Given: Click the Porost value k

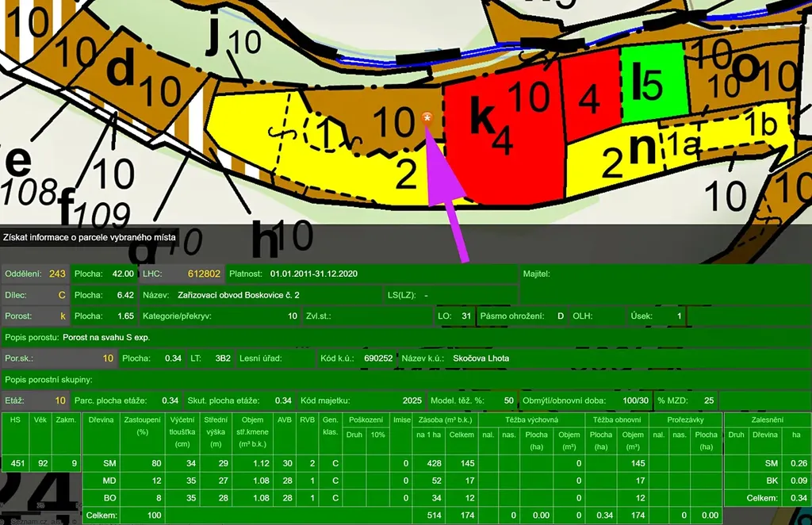Looking at the screenshot, I should click(62, 316).
